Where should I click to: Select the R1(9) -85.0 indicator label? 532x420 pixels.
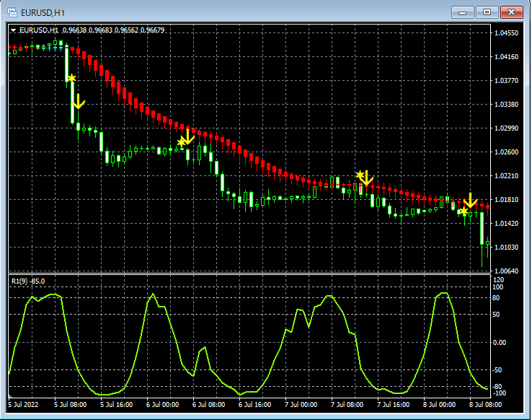(28, 281)
